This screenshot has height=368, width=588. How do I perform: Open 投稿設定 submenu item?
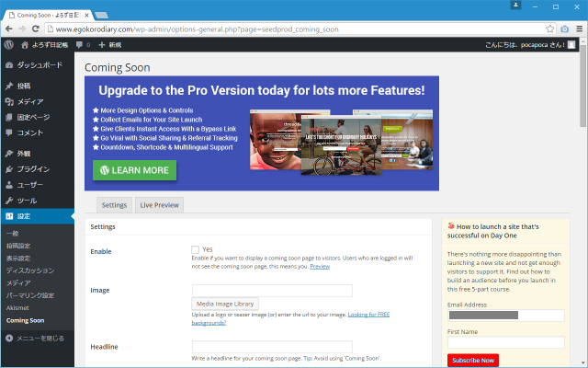point(18,246)
